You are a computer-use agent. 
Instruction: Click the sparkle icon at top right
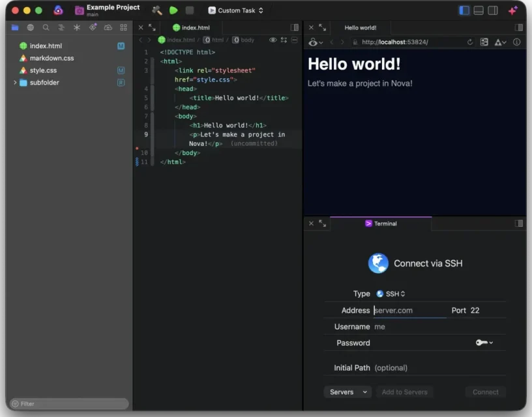tap(512, 10)
